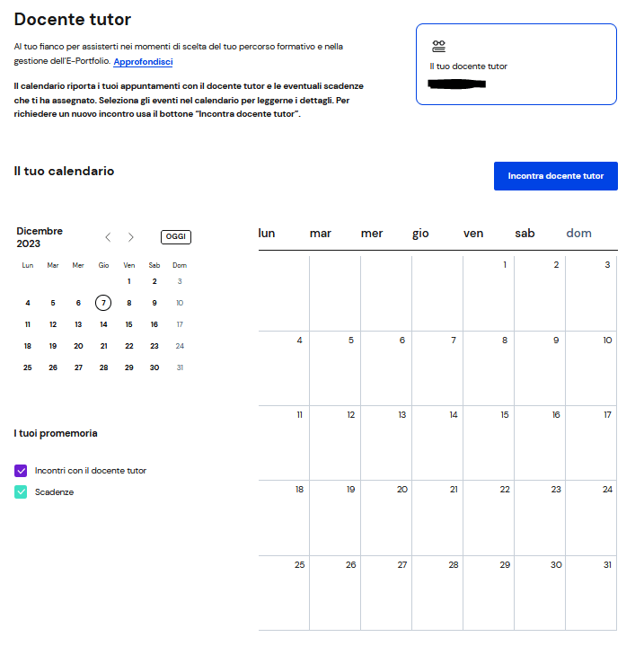644x655 pixels.
Task: Go to previous month in mini calendar
Action: 109,237
